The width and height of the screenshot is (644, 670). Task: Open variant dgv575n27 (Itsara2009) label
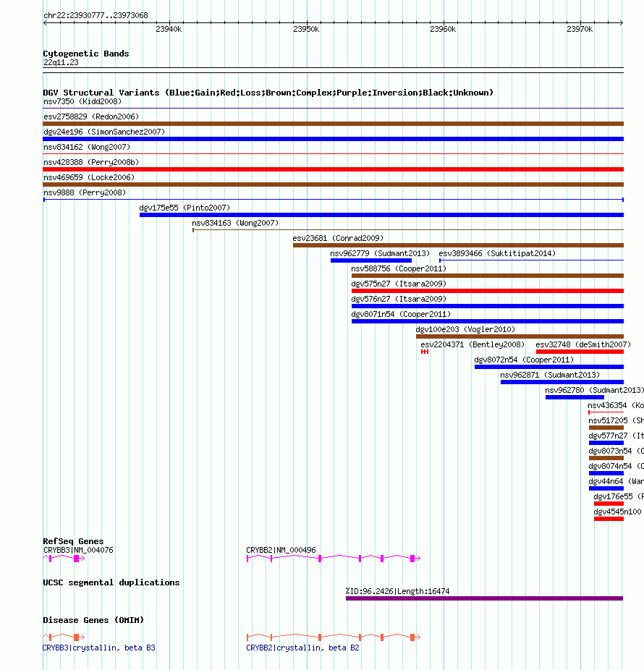[x=399, y=284]
